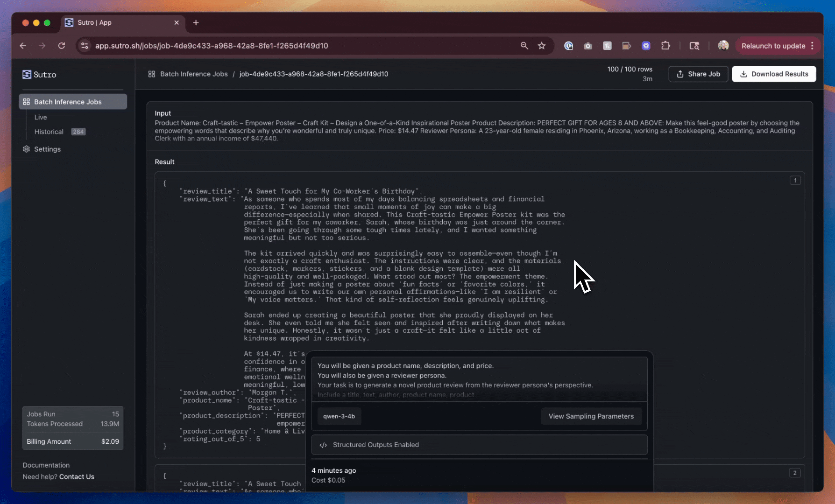Click the Result heading
This screenshot has width=835, height=504.
coord(164,161)
